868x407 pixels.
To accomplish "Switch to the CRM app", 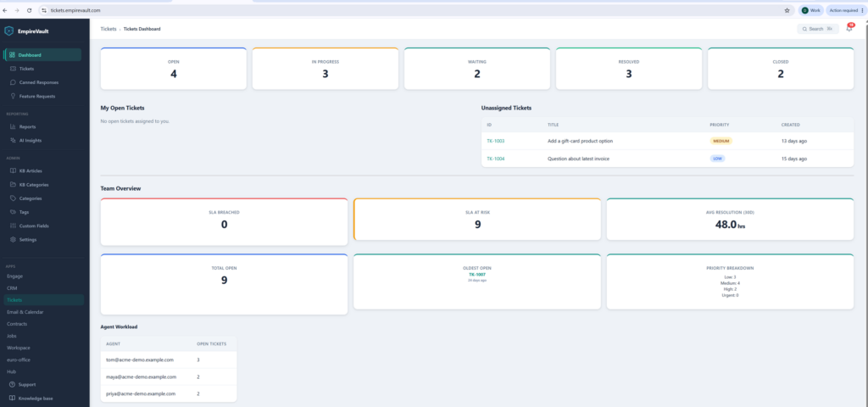I will (x=12, y=288).
